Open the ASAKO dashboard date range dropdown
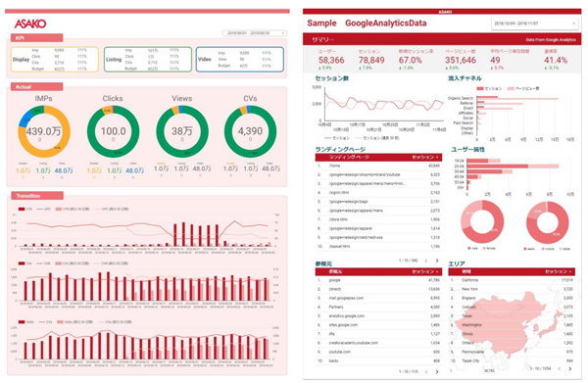This screenshot has width=588, height=383. click(255, 33)
